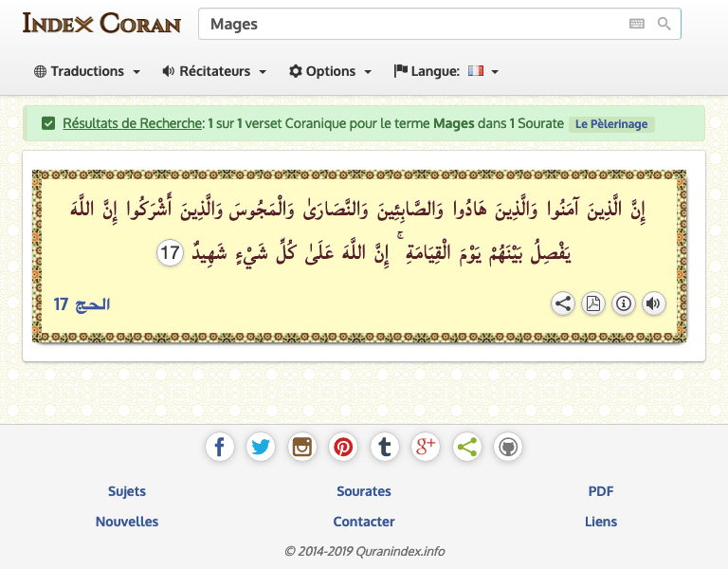
Task: Click the Le Pèlerinage sourate badge
Action: [611, 124]
